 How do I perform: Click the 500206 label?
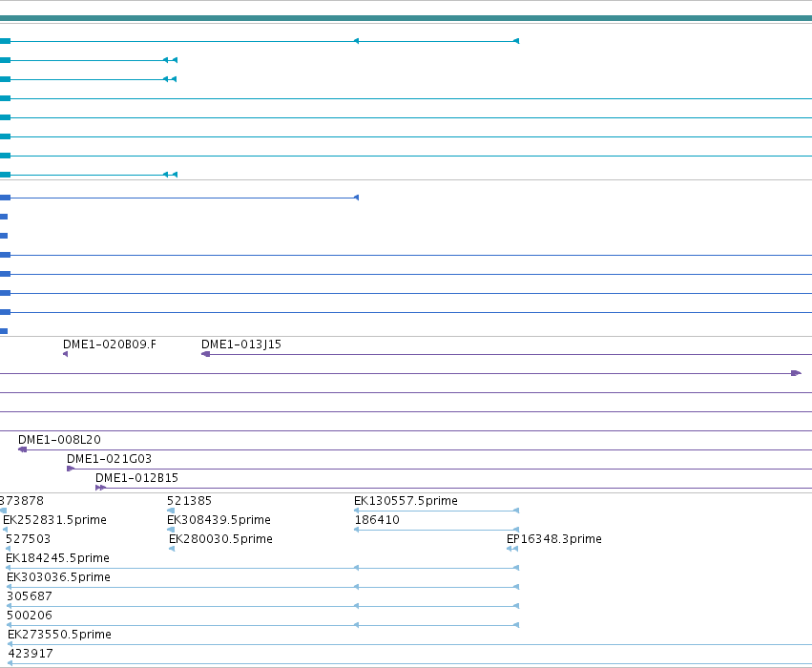pos(30,616)
